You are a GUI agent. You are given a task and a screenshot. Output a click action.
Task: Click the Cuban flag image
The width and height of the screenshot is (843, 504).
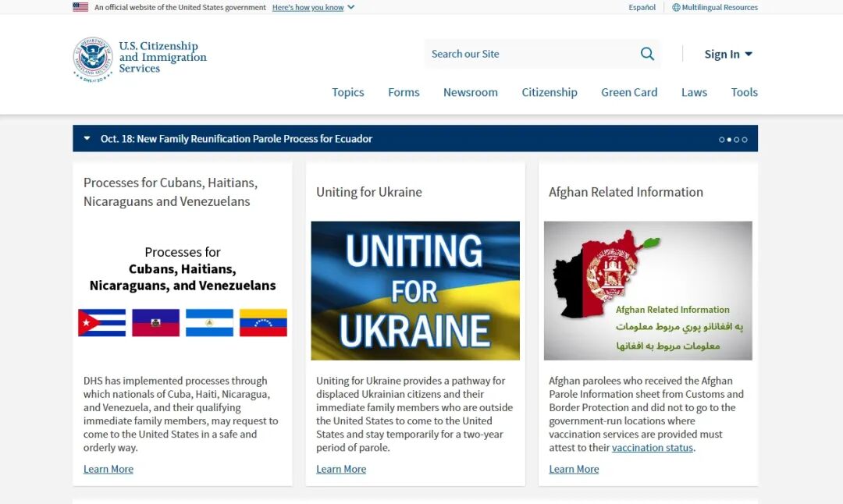coord(101,322)
